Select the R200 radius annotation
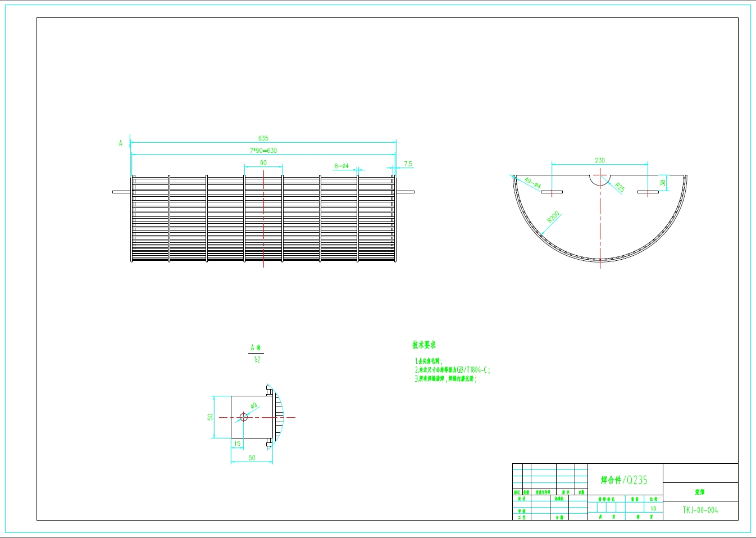The image size is (756, 538). coord(553,217)
